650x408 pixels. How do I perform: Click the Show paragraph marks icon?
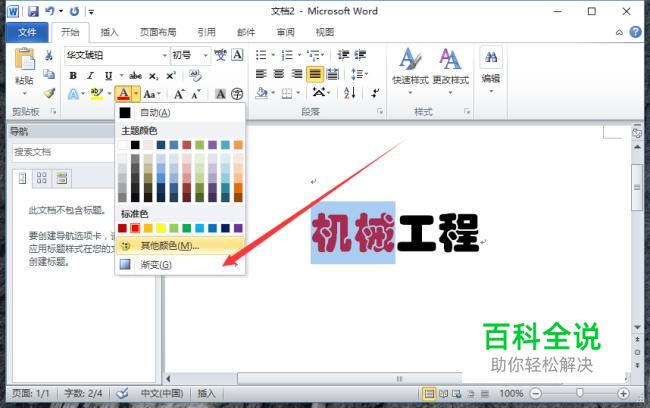tap(375, 93)
